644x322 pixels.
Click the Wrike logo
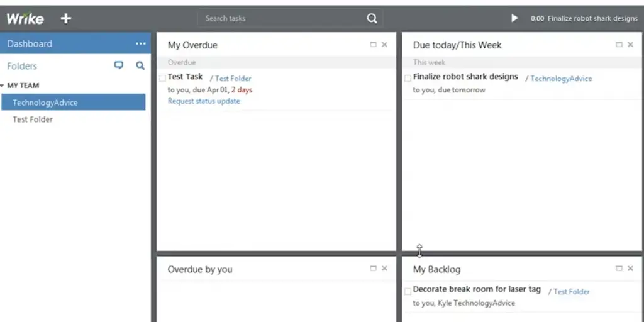click(25, 18)
